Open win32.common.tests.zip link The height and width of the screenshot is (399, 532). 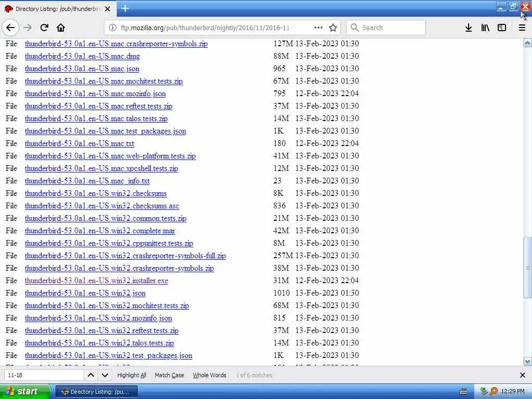click(x=105, y=218)
